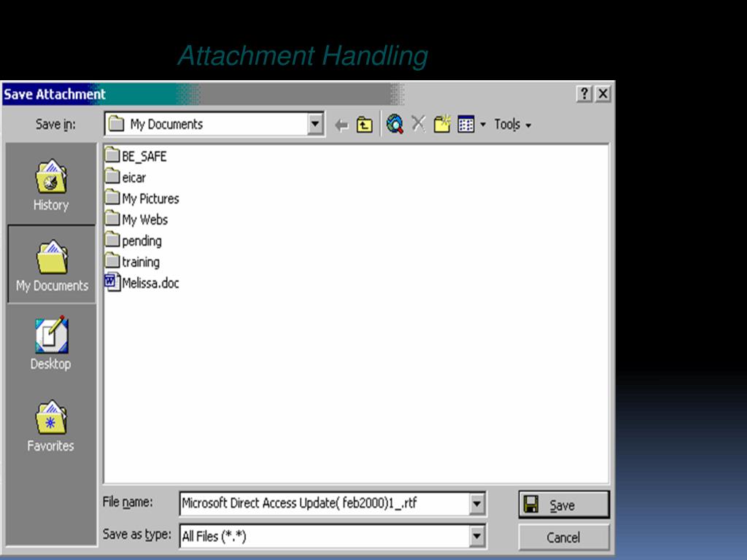Click the Delete X toolbar icon
This screenshot has height=560, width=747.
(x=418, y=123)
